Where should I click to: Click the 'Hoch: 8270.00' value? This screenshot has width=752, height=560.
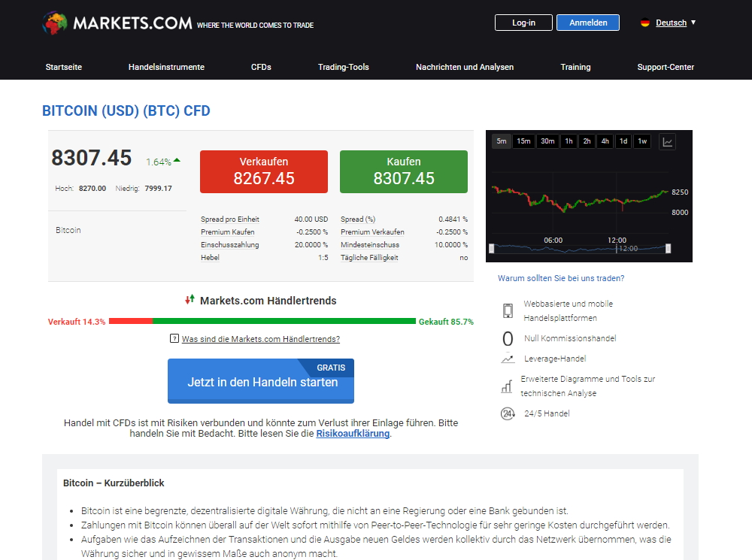click(80, 189)
